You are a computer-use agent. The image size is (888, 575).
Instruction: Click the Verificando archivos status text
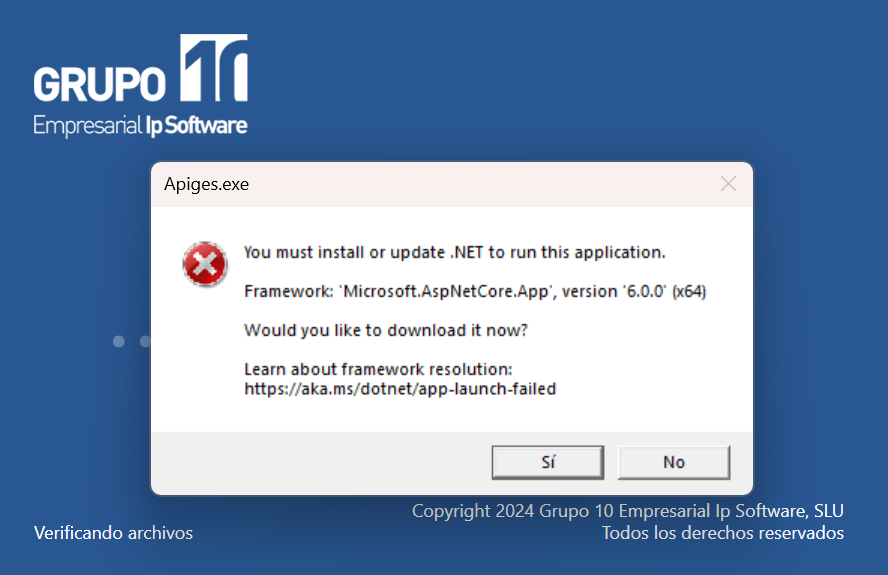(113, 533)
